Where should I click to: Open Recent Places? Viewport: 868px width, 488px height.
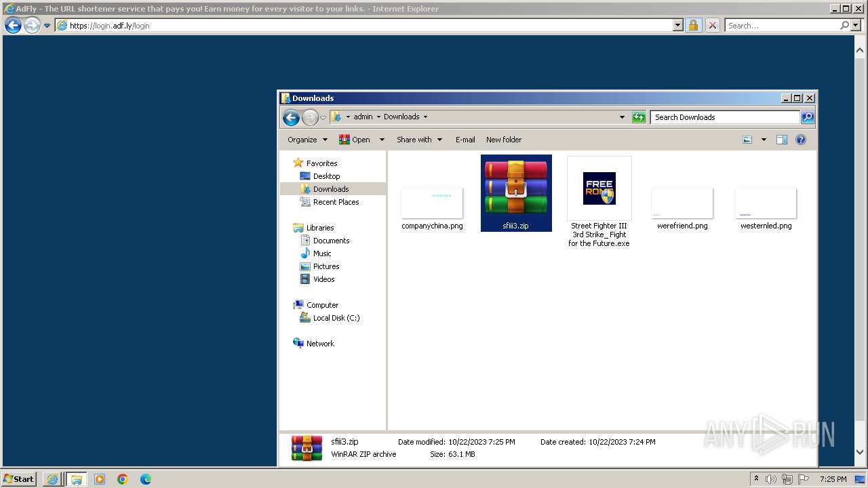click(x=336, y=202)
